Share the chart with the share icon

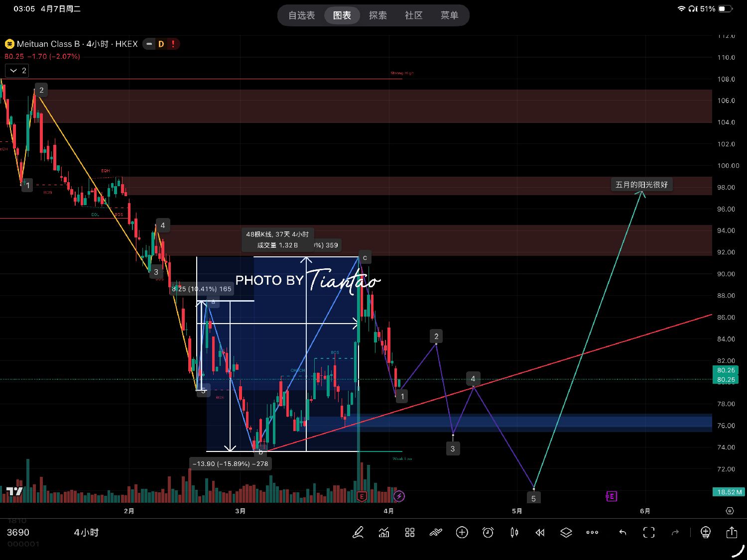[x=732, y=532]
